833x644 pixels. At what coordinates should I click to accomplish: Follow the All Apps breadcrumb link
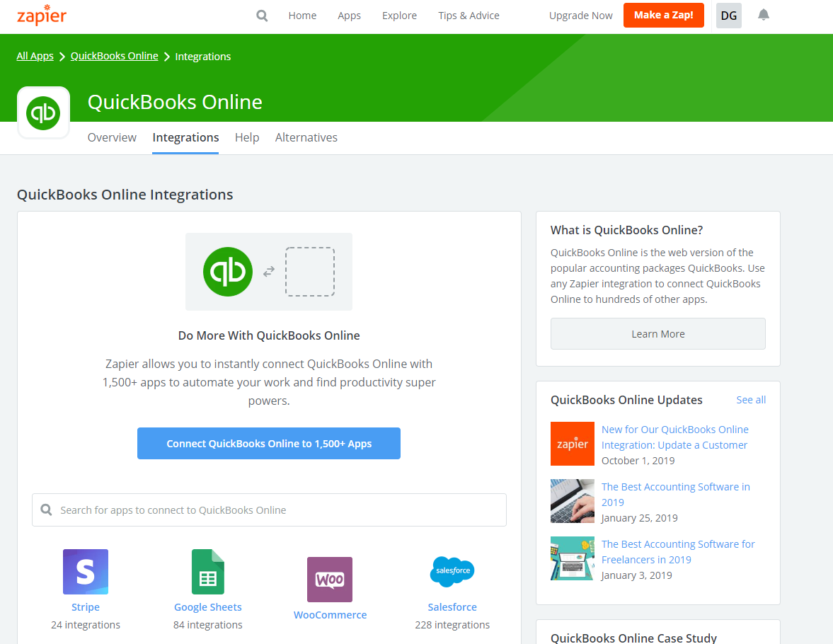pyautogui.click(x=35, y=56)
